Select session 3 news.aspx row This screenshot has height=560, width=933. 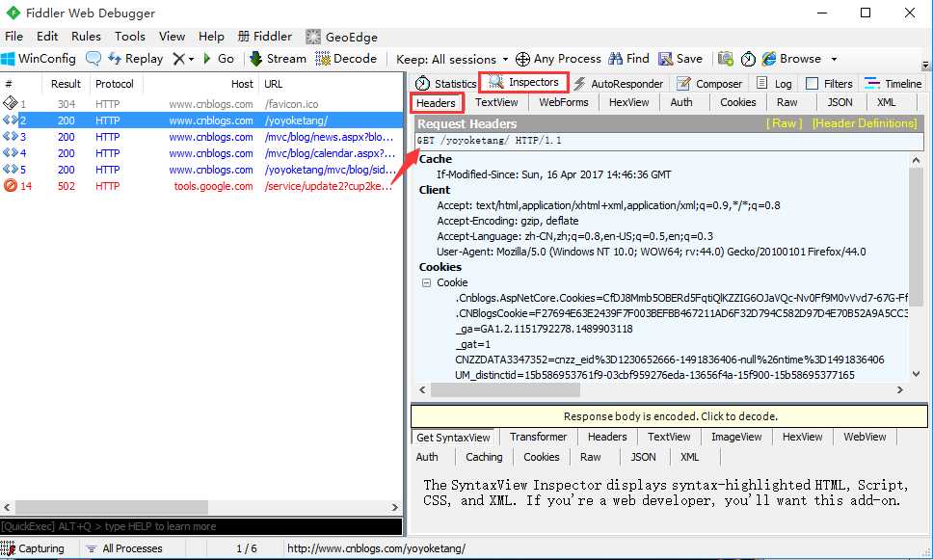(x=201, y=137)
